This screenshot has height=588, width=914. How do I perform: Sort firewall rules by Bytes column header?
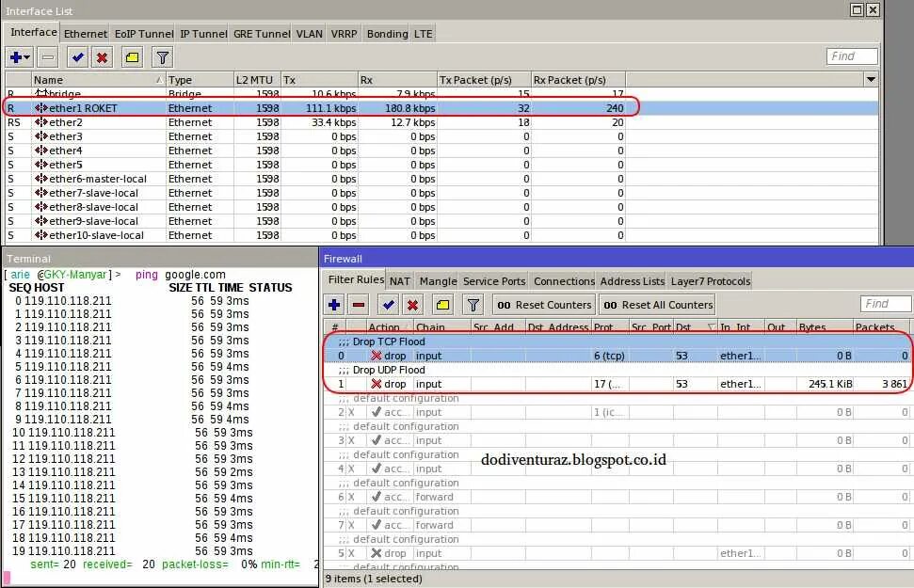(825, 326)
